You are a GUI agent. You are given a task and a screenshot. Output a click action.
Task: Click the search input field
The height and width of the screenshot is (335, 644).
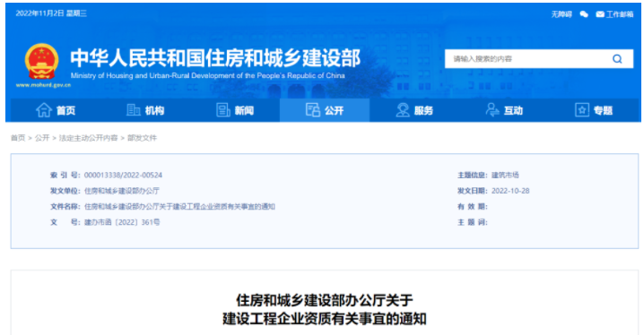pos(527,59)
